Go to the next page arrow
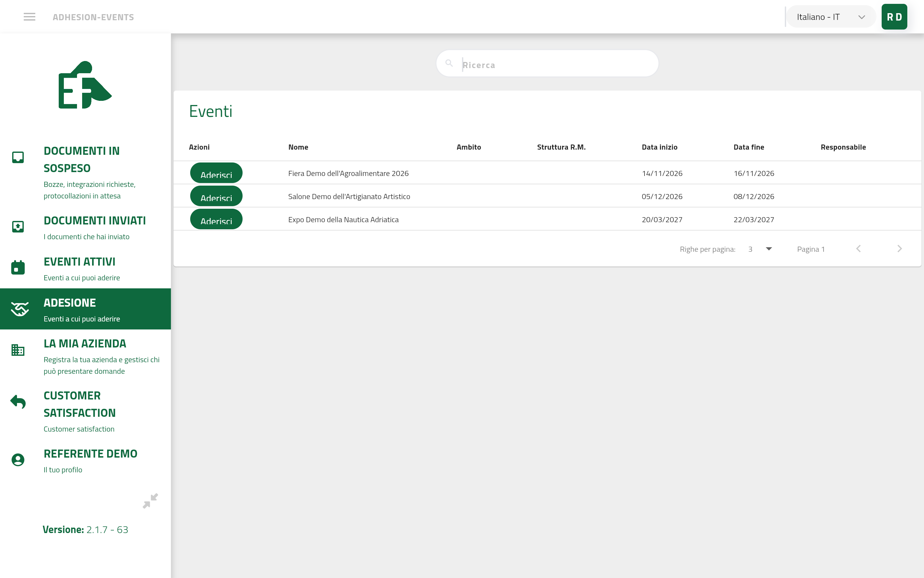Viewport: 924px width, 578px height. pos(900,249)
